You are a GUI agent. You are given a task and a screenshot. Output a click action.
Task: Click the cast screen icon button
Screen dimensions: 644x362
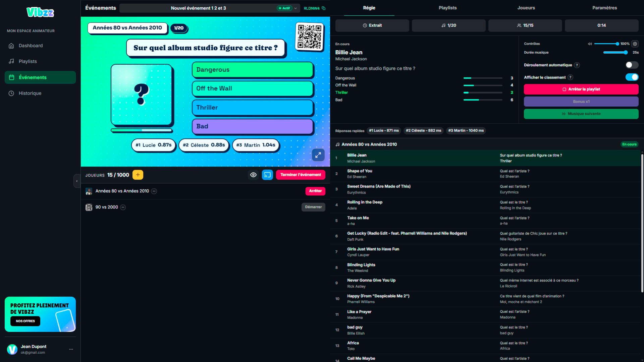pos(267,175)
